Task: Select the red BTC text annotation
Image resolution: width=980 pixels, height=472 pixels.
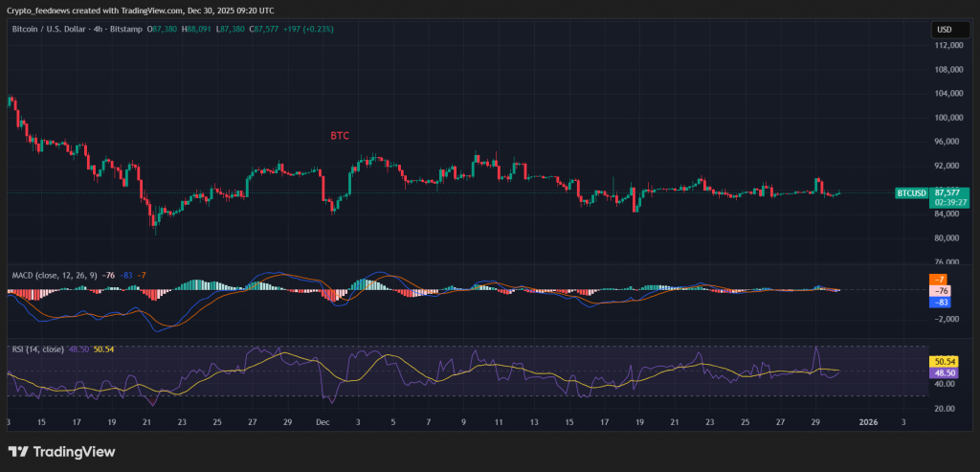Action: coord(340,136)
